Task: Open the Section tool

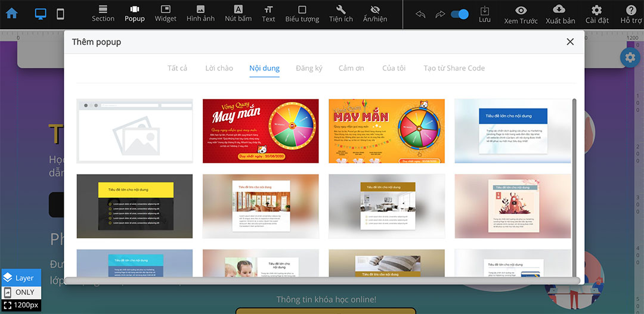Action: pyautogui.click(x=103, y=14)
